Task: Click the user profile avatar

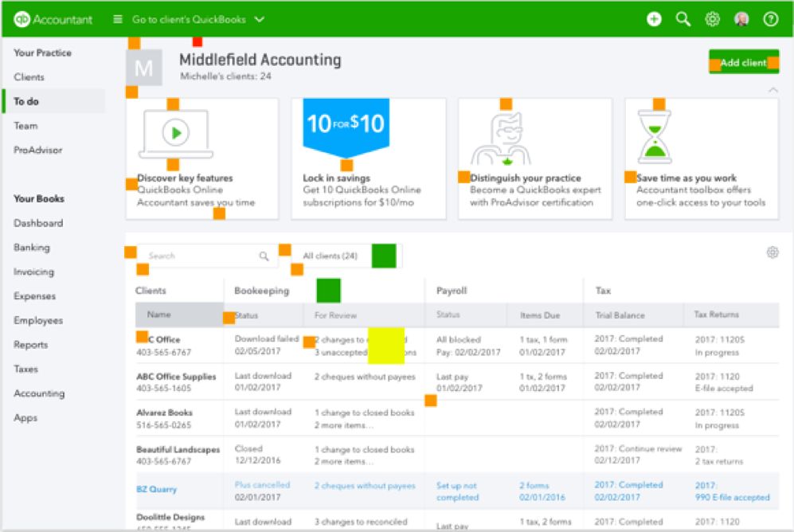Action: coord(741,19)
